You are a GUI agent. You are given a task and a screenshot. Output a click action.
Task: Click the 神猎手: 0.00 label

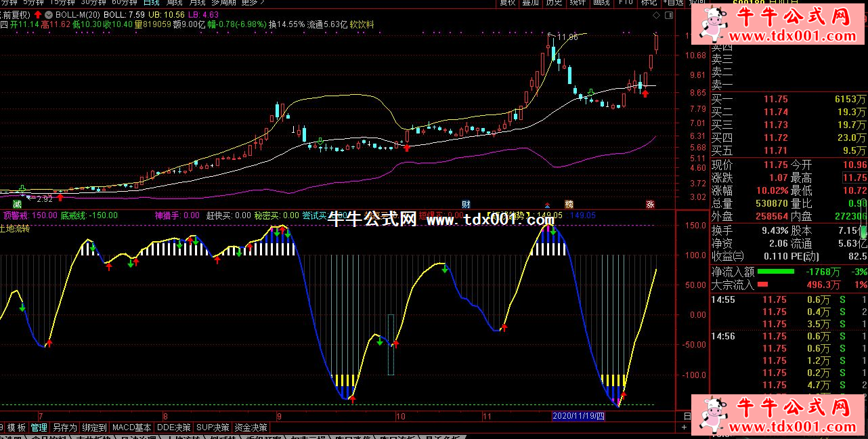pos(177,215)
